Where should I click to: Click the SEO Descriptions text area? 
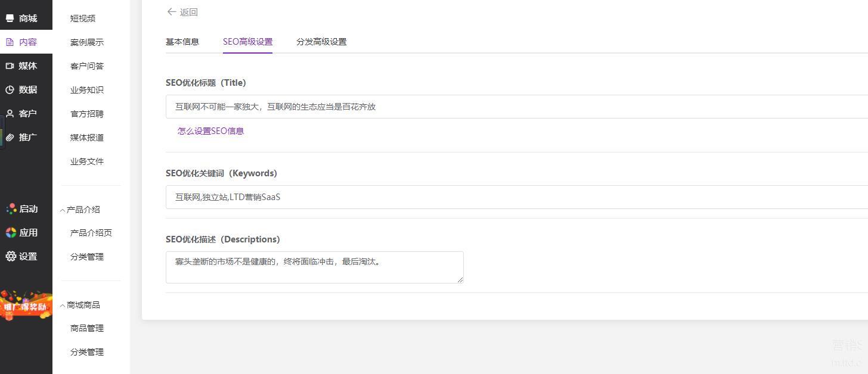tap(314, 267)
